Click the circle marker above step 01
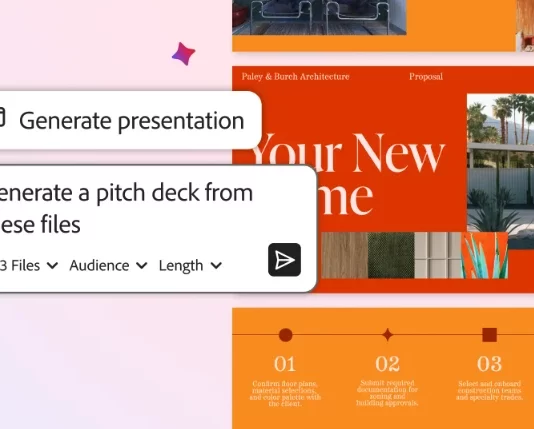The width and height of the screenshot is (534, 429). 285,335
